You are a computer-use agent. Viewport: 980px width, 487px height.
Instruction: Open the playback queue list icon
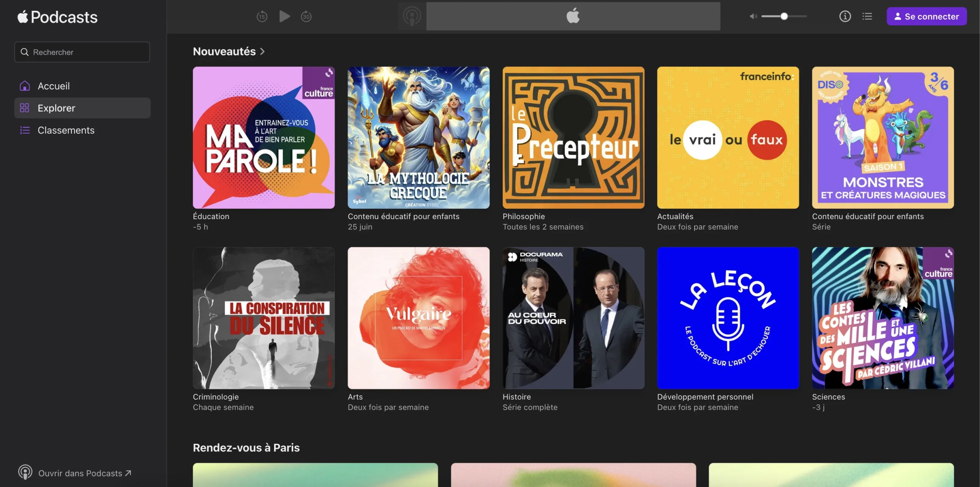pyautogui.click(x=867, y=16)
